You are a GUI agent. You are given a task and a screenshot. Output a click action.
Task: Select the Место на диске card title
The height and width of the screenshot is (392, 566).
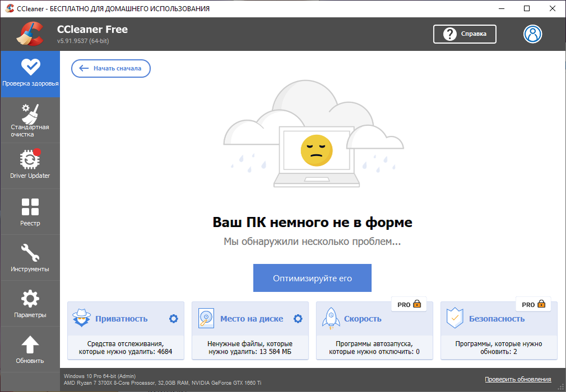pos(251,319)
